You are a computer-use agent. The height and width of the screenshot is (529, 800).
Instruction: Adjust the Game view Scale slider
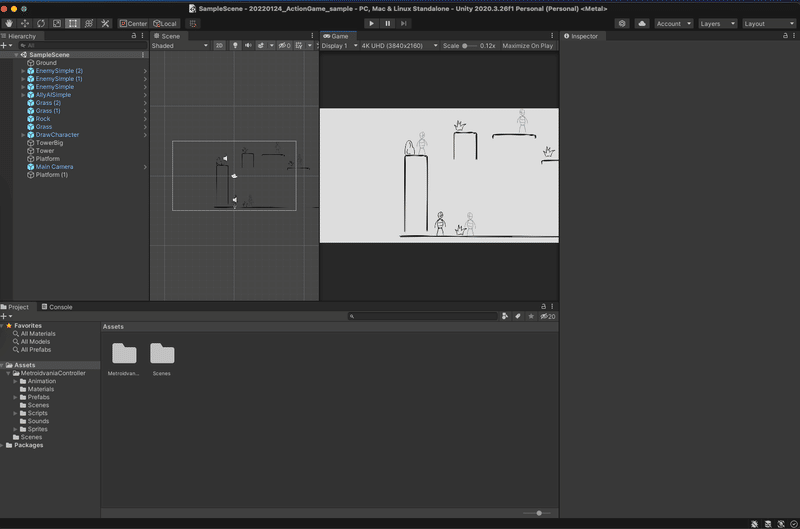(470, 45)
